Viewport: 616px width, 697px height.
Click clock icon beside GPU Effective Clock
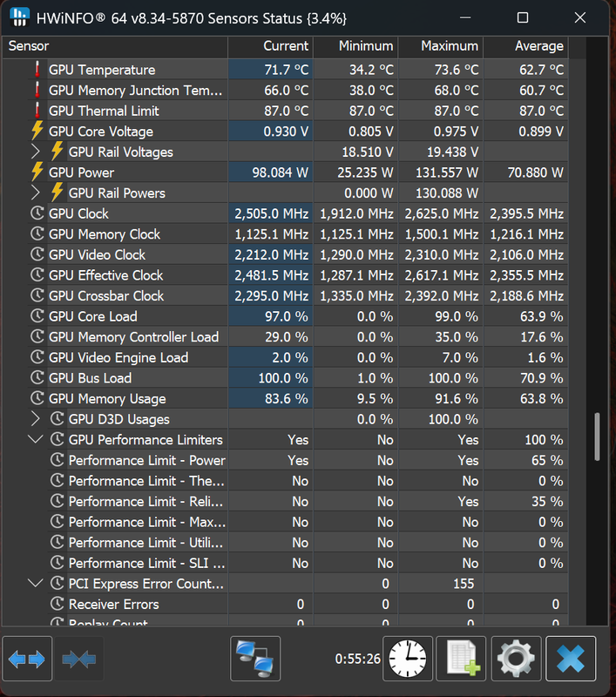(x=37, y=274)
